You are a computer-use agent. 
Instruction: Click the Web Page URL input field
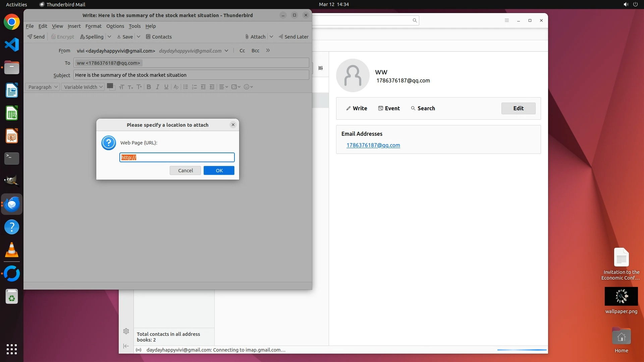177,158
